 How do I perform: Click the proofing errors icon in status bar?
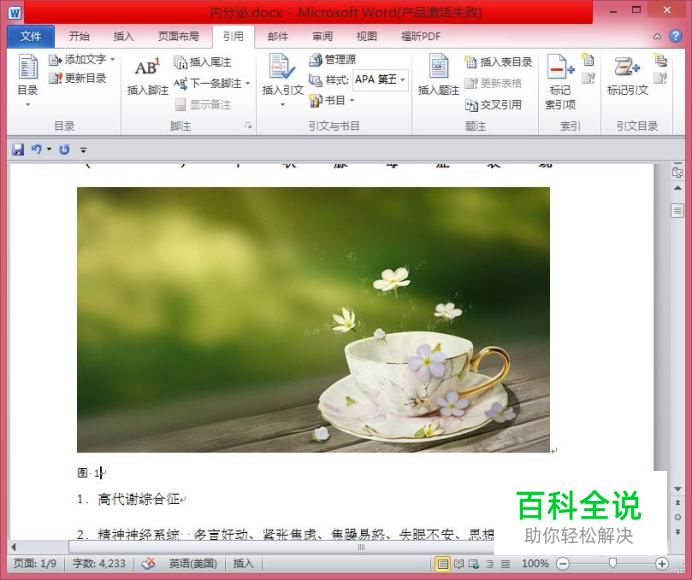[x=149, y=563]
